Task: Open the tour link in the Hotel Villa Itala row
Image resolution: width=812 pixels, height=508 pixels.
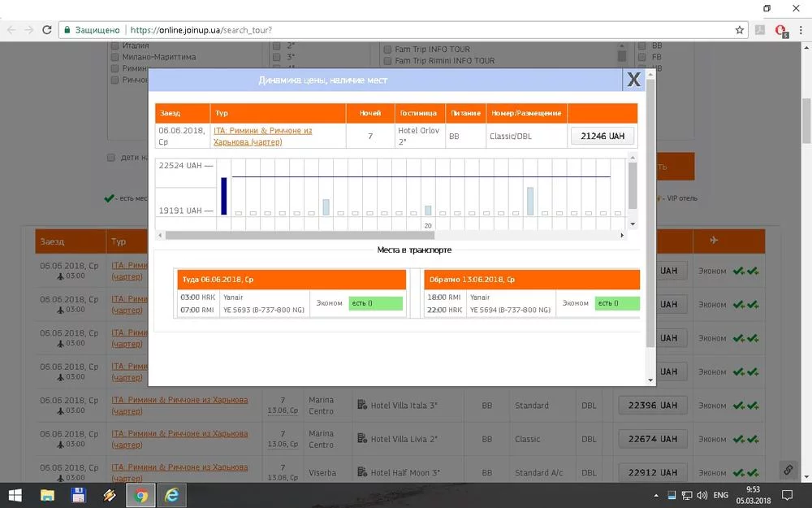Action: 179,406
